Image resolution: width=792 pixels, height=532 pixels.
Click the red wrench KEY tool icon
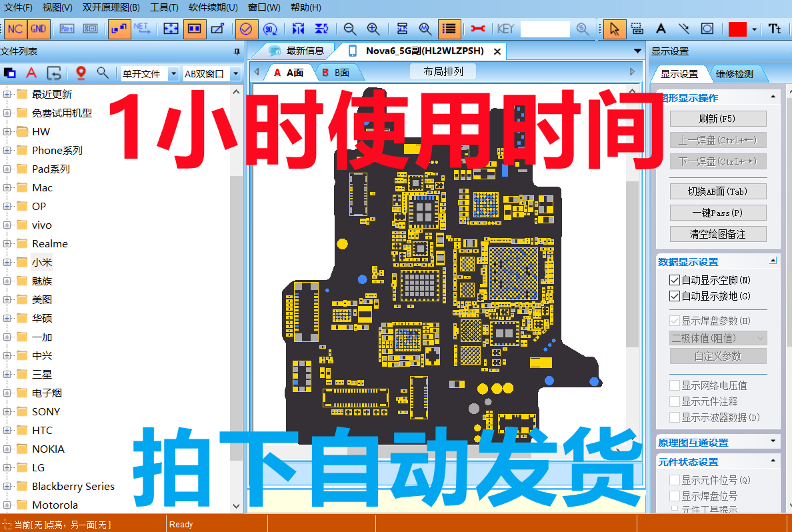479,29
